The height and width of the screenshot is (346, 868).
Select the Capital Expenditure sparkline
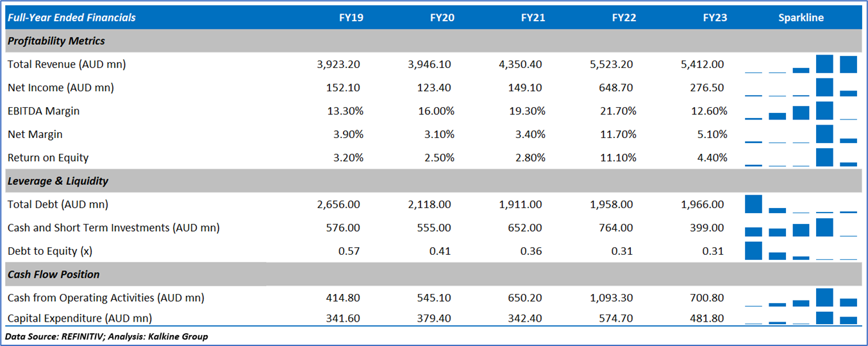tap(801, 318)
